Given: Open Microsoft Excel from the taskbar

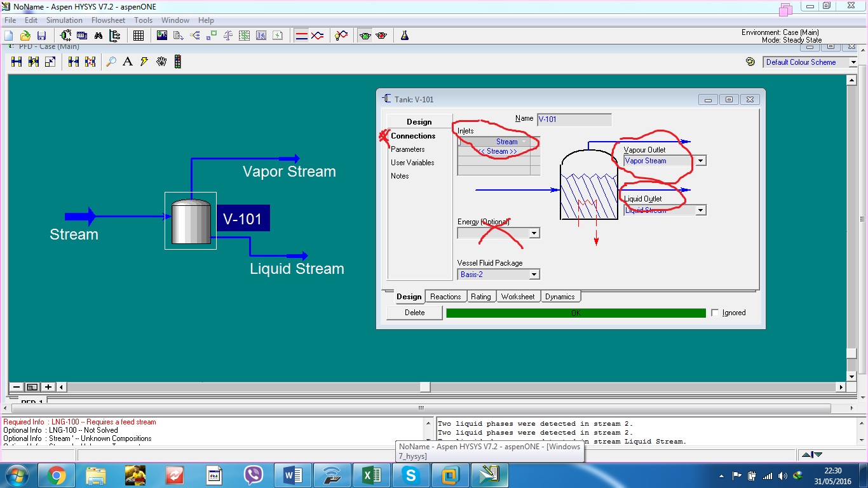Looking at the screenshot, I should [372, 475].
